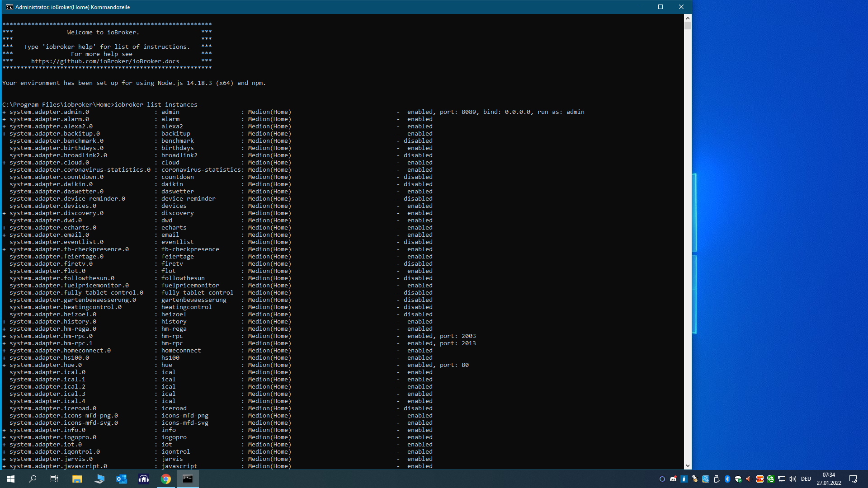Click the red CC4 tray icon
Screen dimensions: 868x488
pos(760,479)
